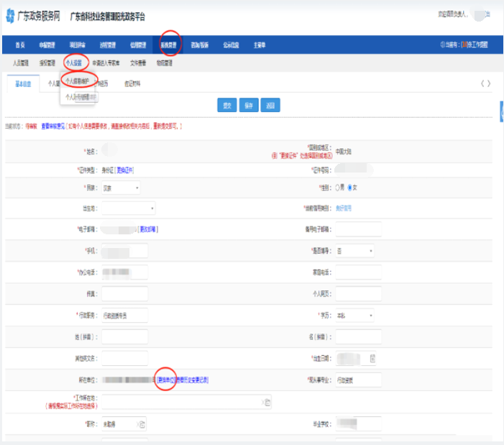Choose 个人信息维护 from the dropdown menu

pyautogui.click(x=77, y=81)
